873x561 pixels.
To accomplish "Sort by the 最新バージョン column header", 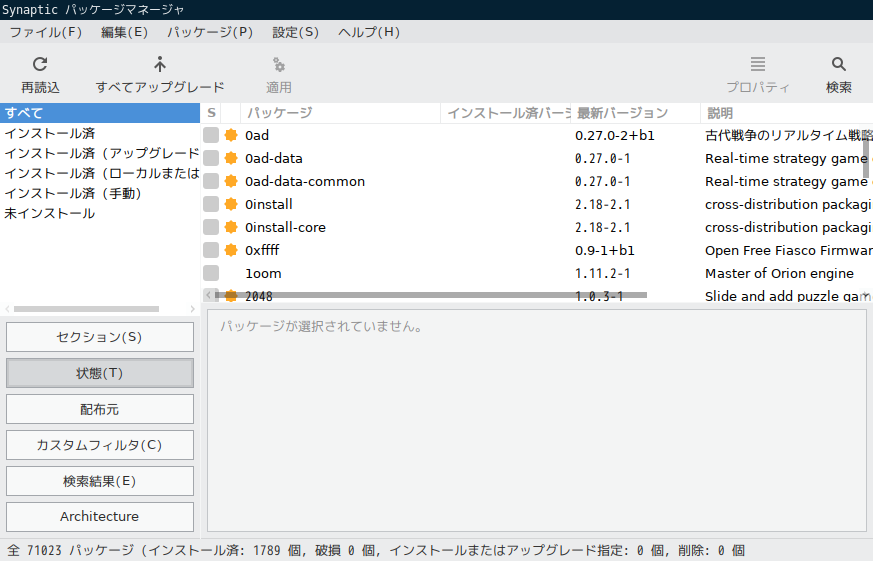I will point(635,113).
